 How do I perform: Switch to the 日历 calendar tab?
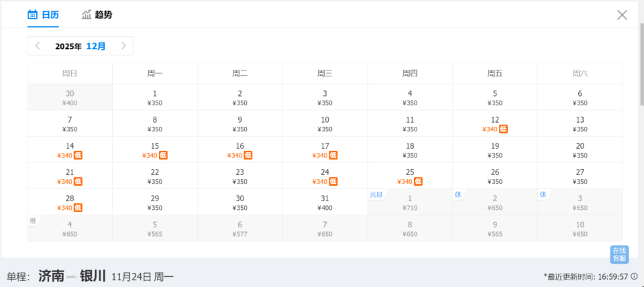[x=43, y=14]
